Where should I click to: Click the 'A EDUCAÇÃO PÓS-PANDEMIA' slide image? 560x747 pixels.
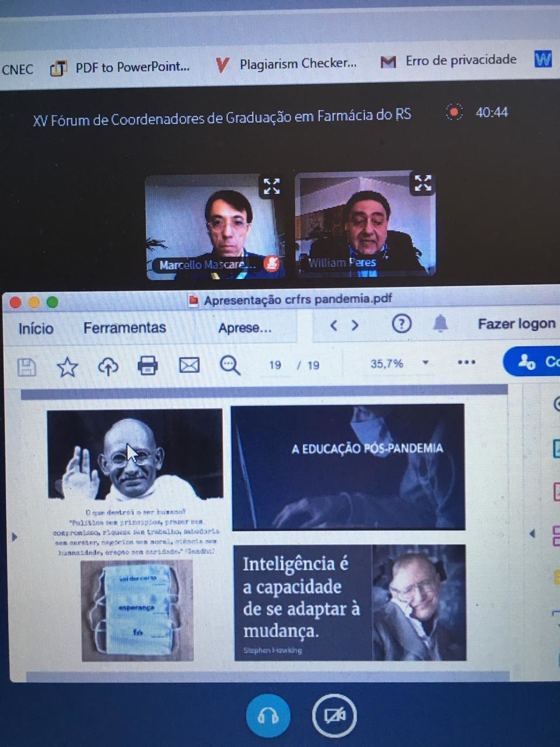[348, 467]
